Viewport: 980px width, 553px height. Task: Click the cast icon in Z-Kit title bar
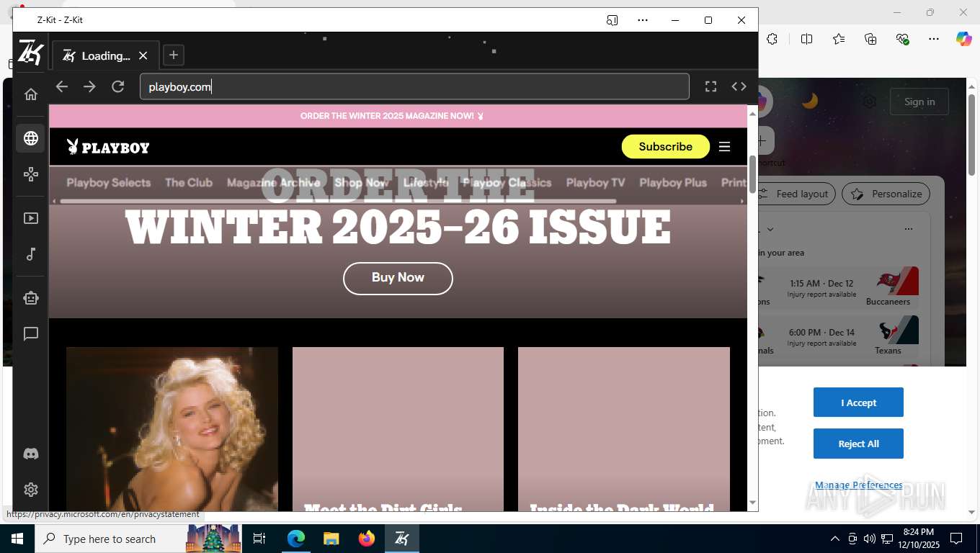coord(612,20)
